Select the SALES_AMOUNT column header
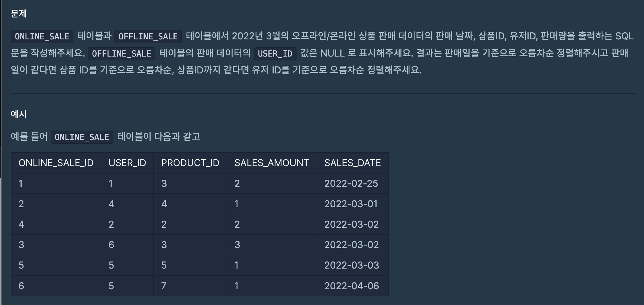Image resolution: width=644 pixels, height=305 pixels. pyautogui.click(x=272, y=163)
